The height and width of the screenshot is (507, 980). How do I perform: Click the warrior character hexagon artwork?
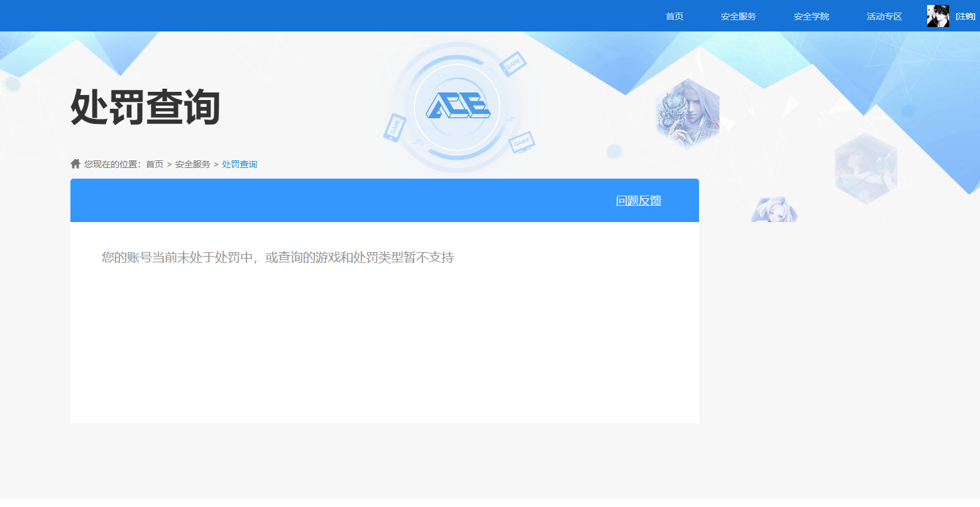[688, 113]
